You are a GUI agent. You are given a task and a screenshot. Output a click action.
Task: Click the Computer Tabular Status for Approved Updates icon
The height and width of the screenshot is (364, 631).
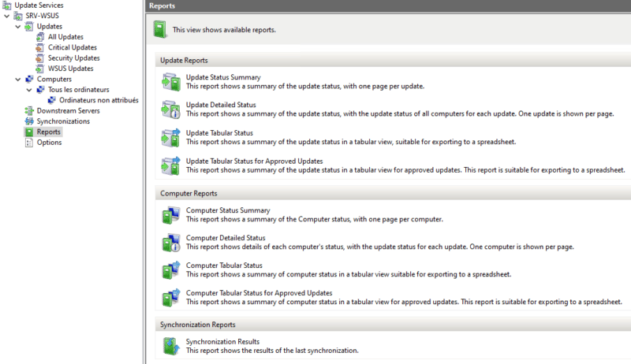tap(170, 298)
